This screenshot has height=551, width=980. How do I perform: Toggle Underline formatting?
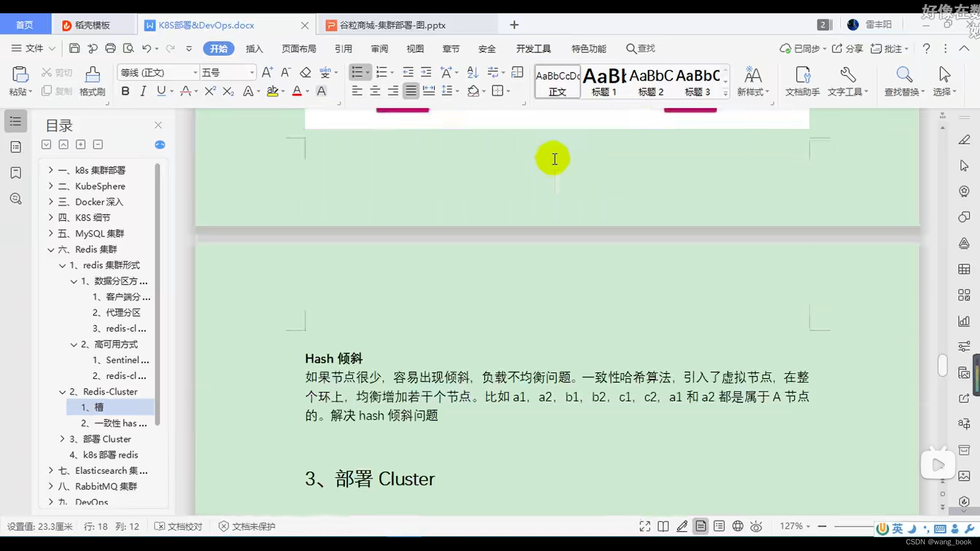point(161,91)
